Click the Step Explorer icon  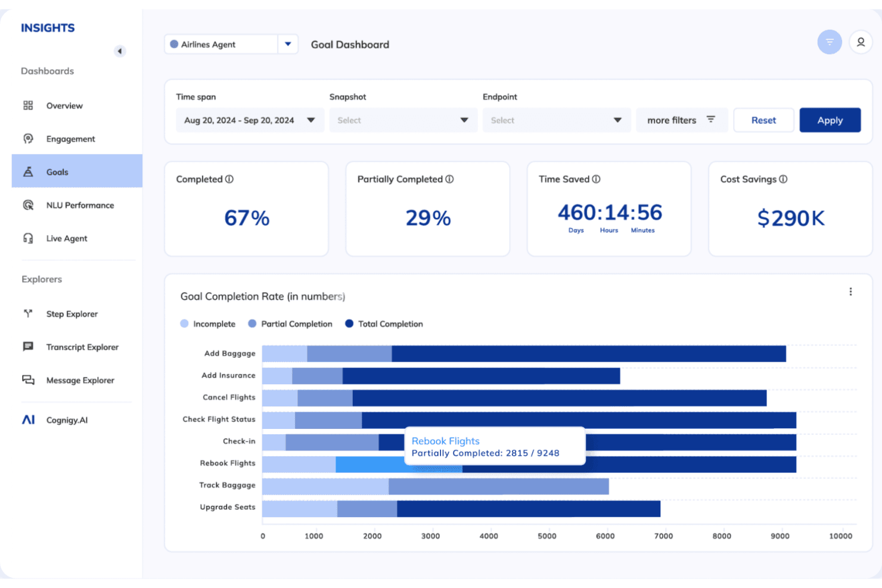(28, 313)
